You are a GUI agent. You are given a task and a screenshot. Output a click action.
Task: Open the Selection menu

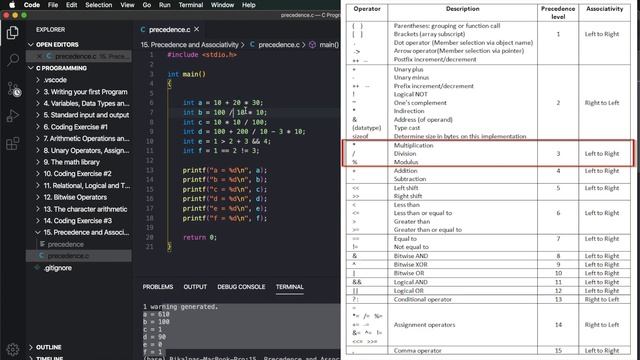98,5
